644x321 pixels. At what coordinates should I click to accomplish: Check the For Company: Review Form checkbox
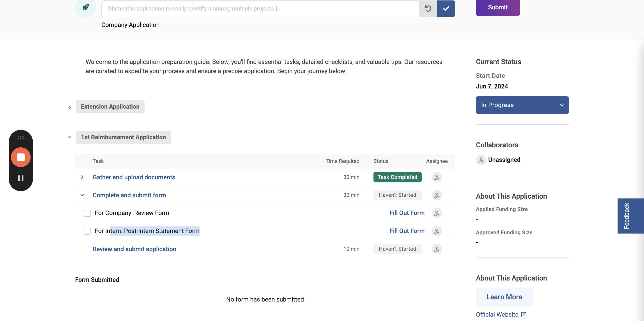point(87,213)
